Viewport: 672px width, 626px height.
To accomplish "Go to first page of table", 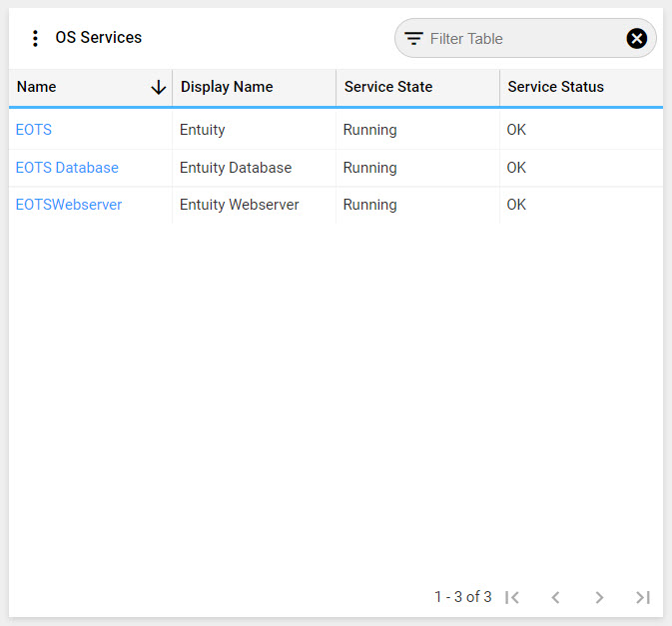I will pos(512,597).
